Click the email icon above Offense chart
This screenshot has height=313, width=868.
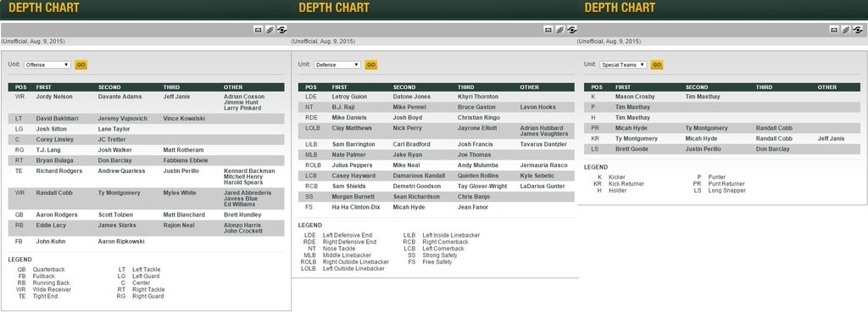[258, 30]
